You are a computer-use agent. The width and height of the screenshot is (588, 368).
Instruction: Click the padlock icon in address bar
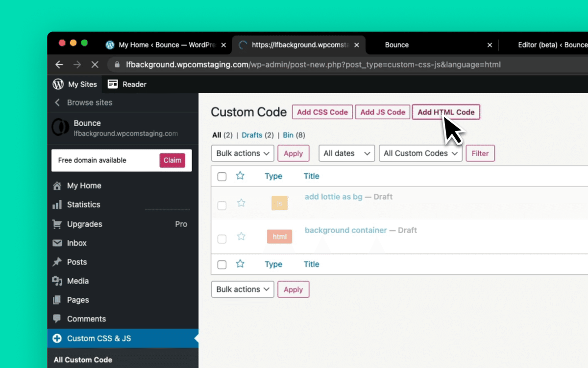pyautogui.click(x=117, y=64)
